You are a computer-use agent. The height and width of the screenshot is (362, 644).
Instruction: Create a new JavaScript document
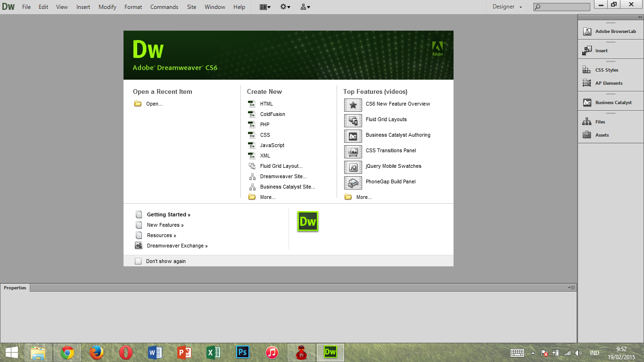tap(272, 145)
